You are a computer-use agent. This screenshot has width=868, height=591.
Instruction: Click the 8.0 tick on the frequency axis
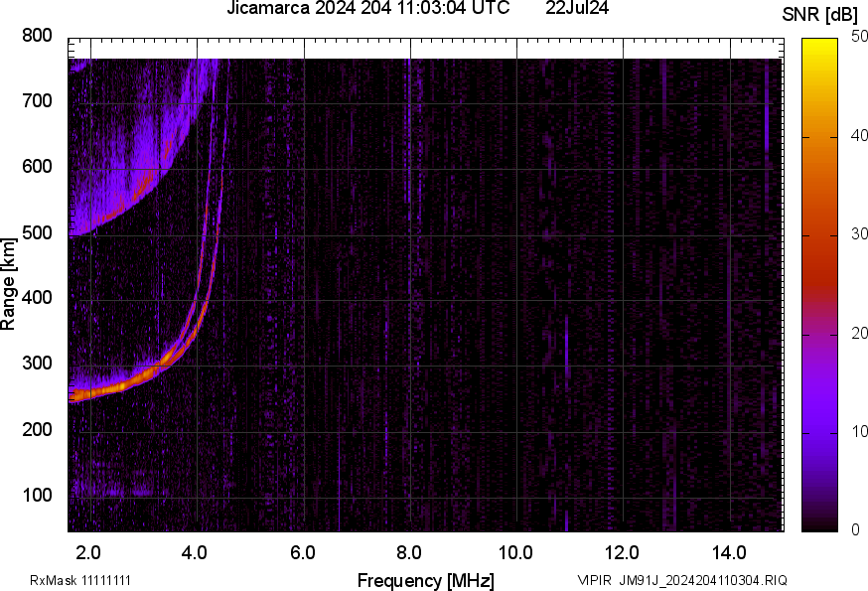pyautogui.click(x=409, y=551)
